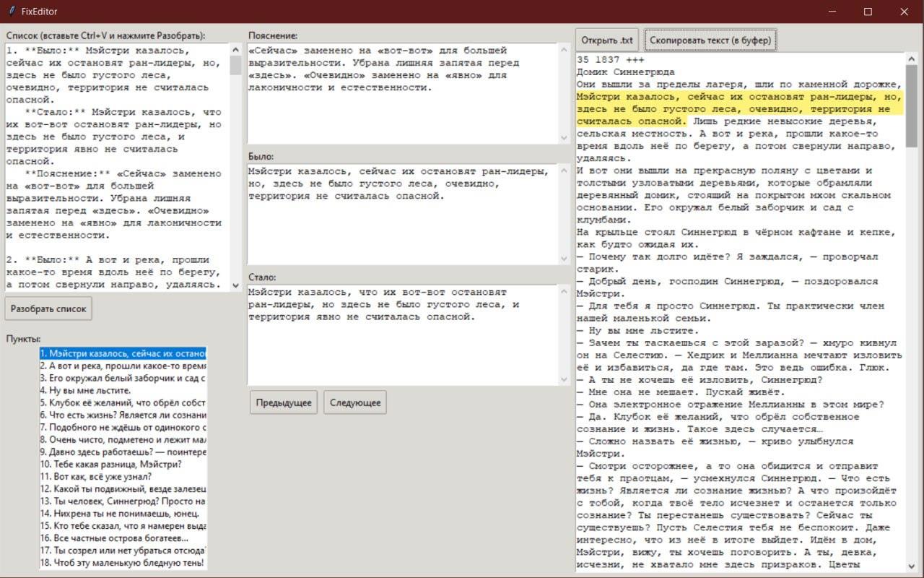Click the 'Открыть .txt' button
This screenshot has width=924, height=578.
click(607, 40)
